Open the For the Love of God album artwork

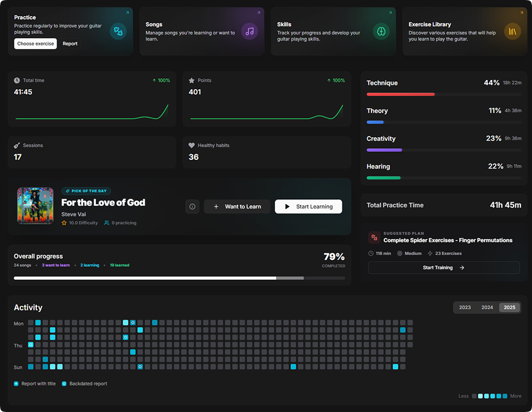tap(35, 207)
